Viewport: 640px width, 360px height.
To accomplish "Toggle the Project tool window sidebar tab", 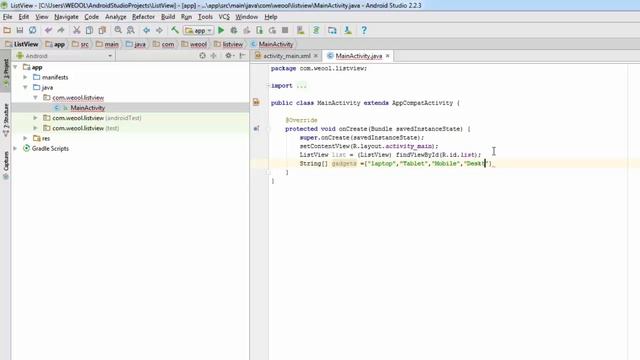I will coord(6,72).
